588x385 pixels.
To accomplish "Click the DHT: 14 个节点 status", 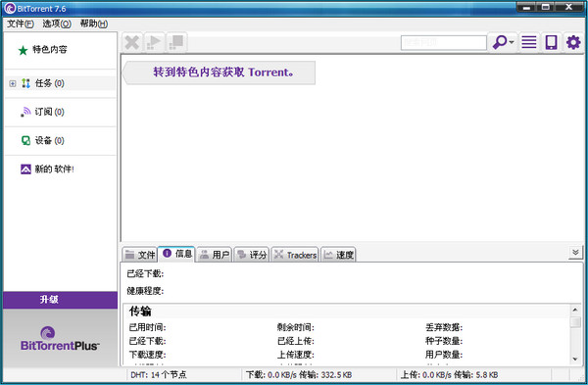I will 159,374.
